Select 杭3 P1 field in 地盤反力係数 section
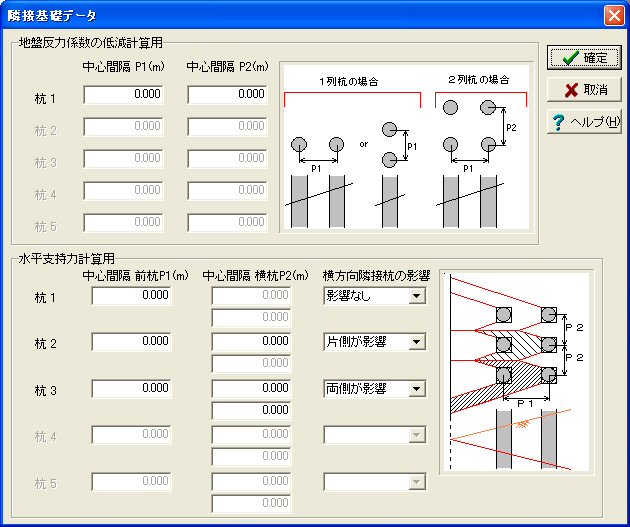 coord(123,158)
